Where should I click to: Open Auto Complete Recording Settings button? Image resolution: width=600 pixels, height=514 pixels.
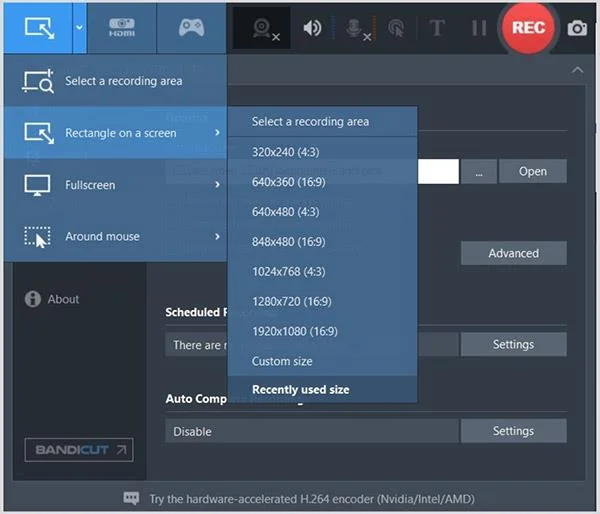coord(514,431)
